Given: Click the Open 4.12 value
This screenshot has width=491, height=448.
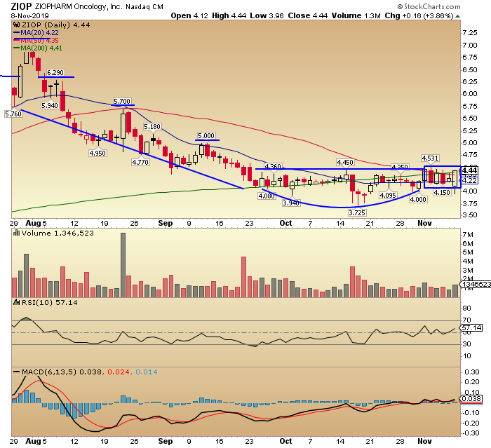Looking at the screenshot, I should (x=189, y=15).
